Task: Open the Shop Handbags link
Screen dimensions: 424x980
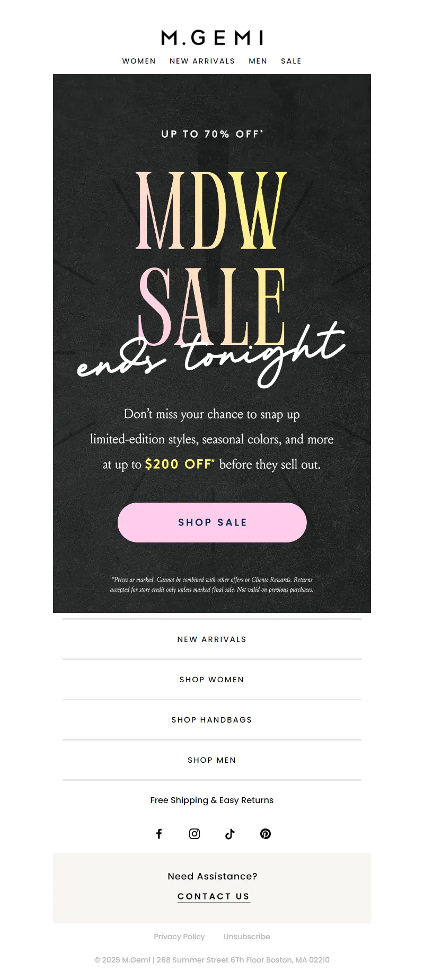Action: (x=212, y=720)
